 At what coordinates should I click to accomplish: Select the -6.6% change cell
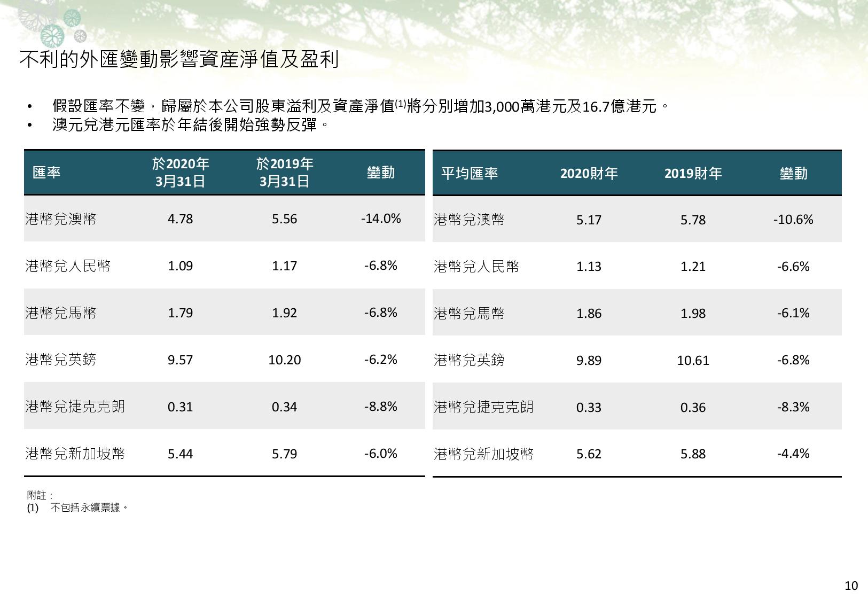(x=793, y=266)
